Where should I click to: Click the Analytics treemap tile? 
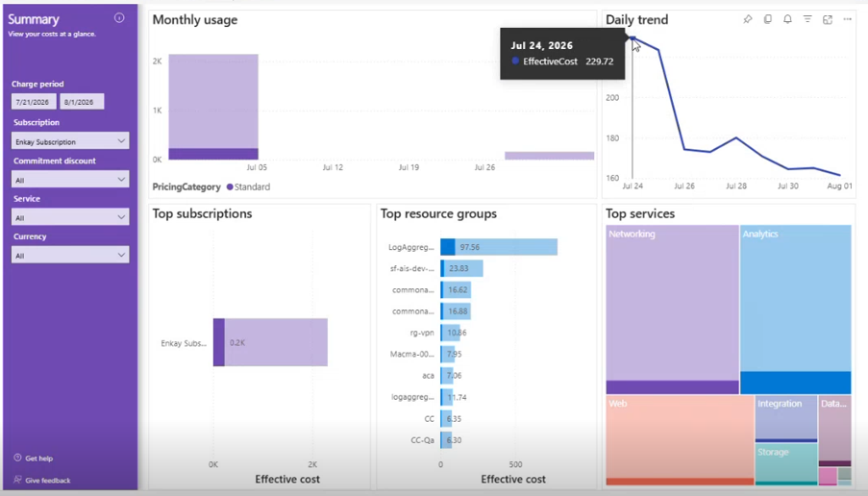(x=796, y=309)
